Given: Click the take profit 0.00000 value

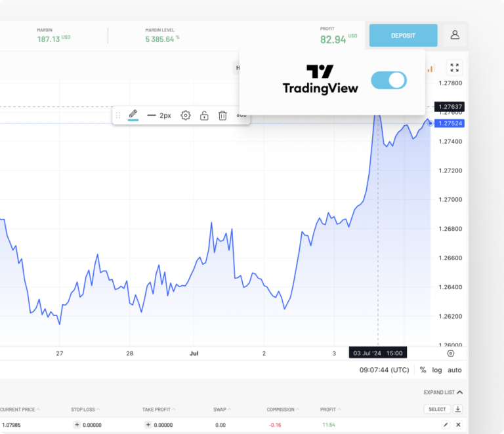Looking at the screenshot, I should pyautogui.click(x=163, y=425).
